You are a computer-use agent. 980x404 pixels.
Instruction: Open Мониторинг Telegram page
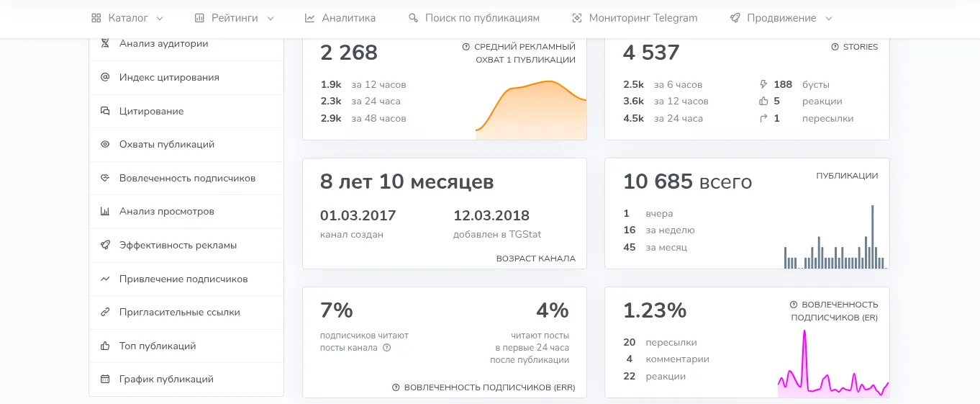635,18
